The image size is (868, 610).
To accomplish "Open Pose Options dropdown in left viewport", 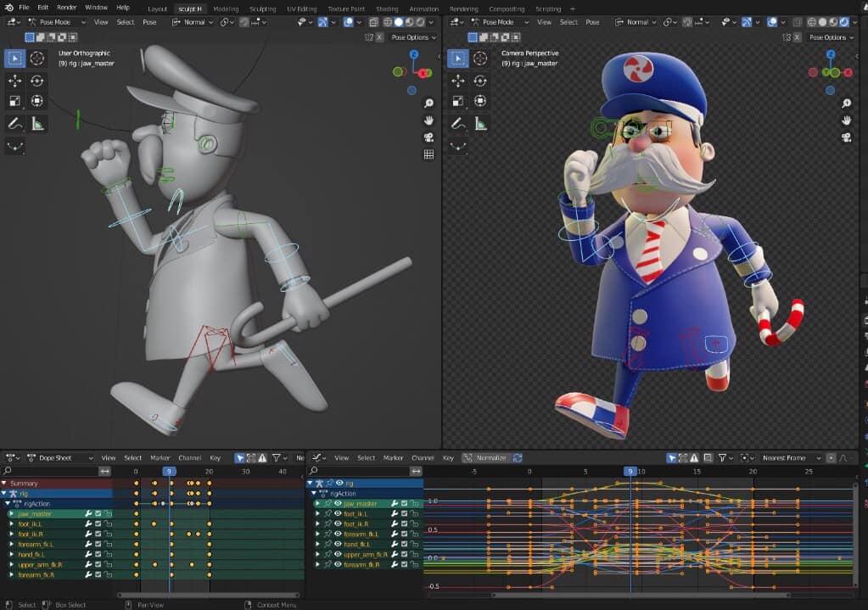I will [x=413, y=37].
